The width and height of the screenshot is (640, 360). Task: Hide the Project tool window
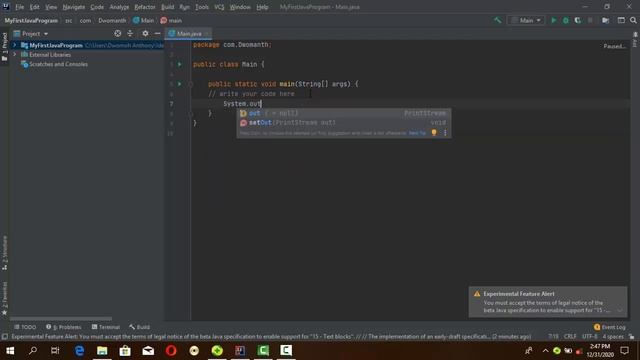click(x=158, y=33)
